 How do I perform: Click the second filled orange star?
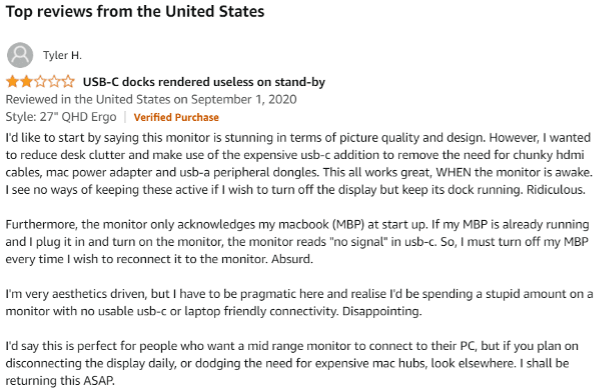(x=26, y=82)
